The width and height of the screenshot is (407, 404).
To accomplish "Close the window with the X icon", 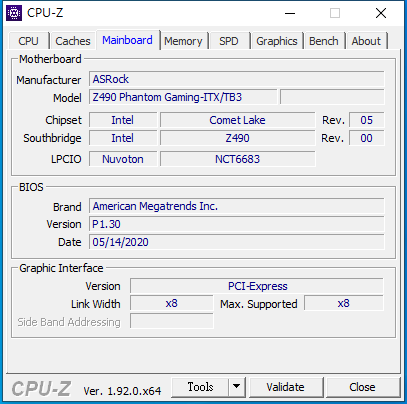I will pos(381,13).
